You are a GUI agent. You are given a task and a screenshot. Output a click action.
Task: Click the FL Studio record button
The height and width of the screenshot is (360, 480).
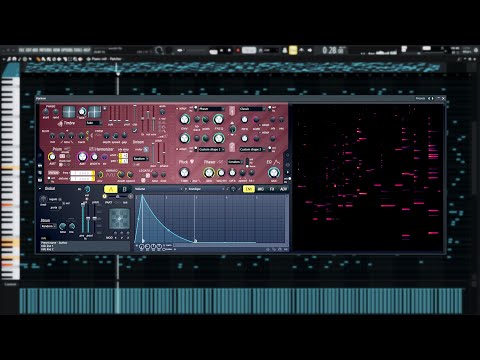point(238,50)
